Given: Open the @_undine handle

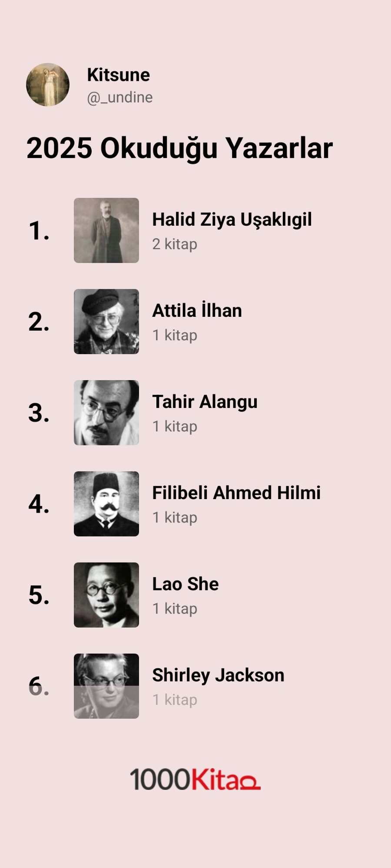Looking at the screenshot, I should (x=120, y=97).
